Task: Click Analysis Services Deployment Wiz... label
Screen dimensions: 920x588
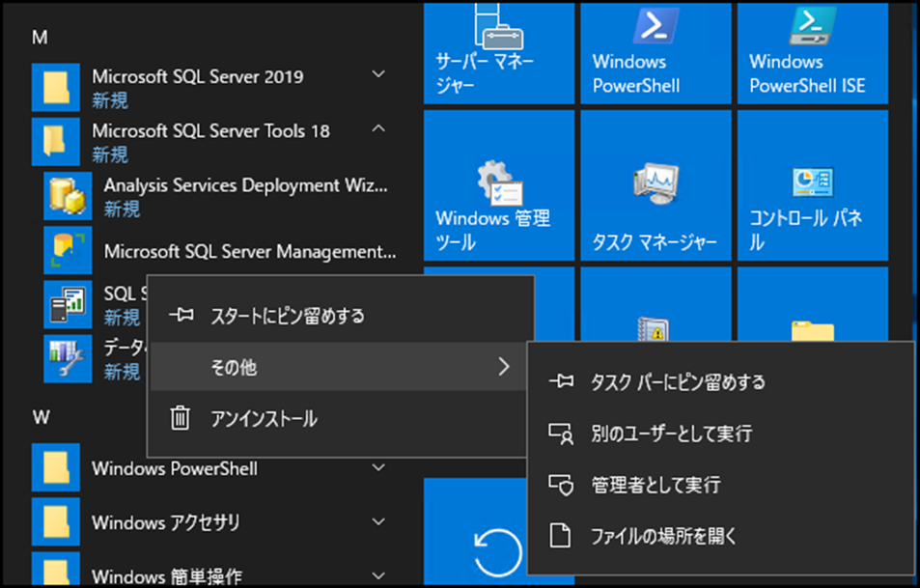Action: coord(246,185)
